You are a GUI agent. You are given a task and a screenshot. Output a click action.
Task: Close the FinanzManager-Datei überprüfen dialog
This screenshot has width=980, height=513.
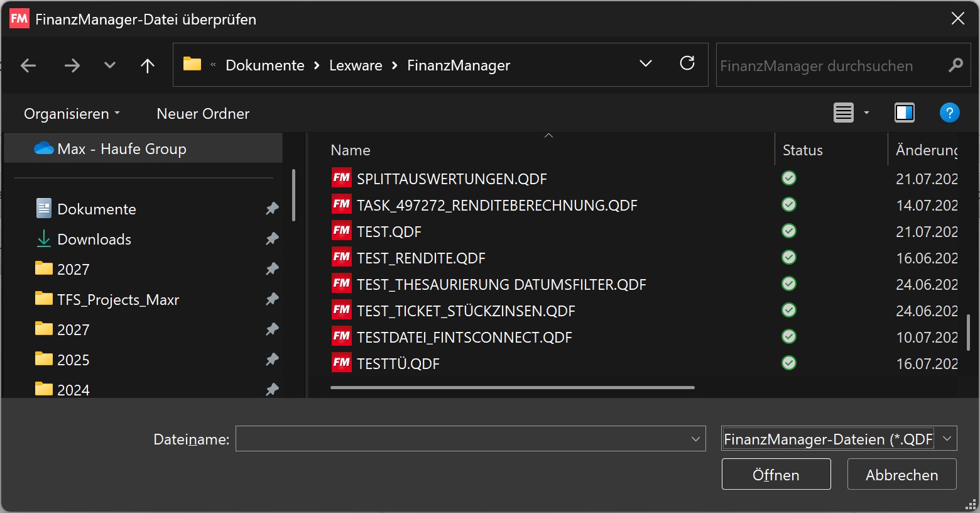pyautogui.click(x=958, y=19)
